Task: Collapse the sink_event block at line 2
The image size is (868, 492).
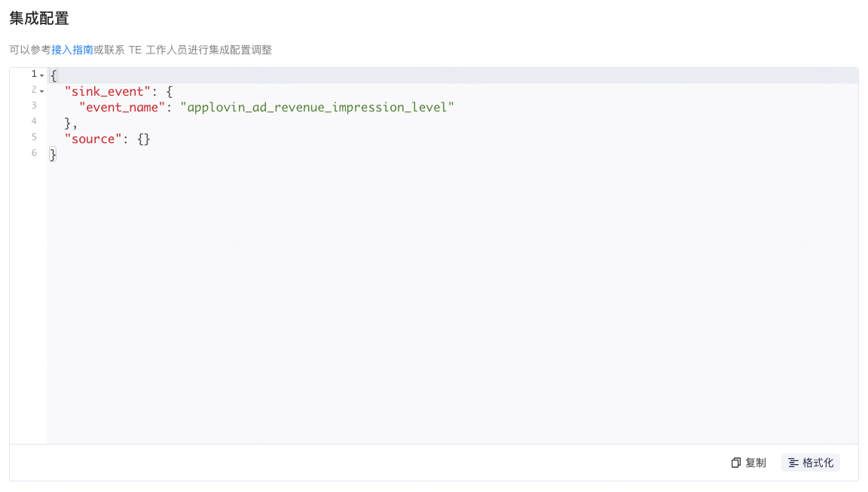Action: (42, 90)
